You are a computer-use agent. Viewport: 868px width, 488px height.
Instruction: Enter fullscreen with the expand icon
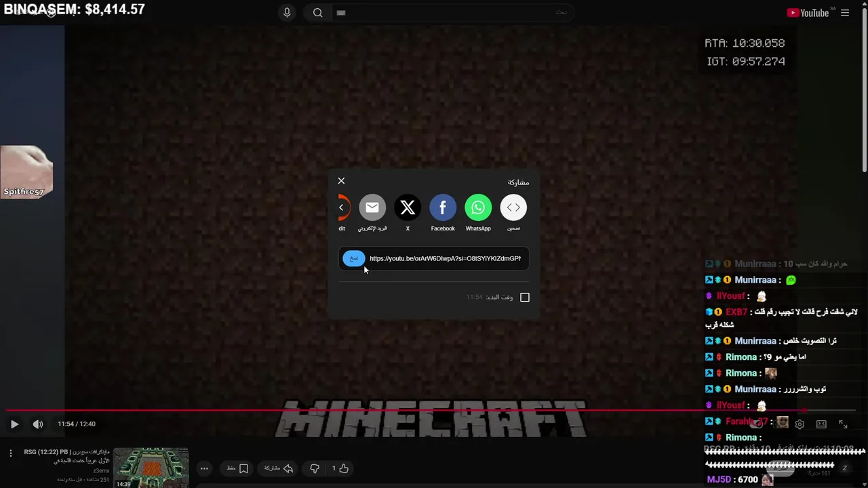tap(843, 424)
